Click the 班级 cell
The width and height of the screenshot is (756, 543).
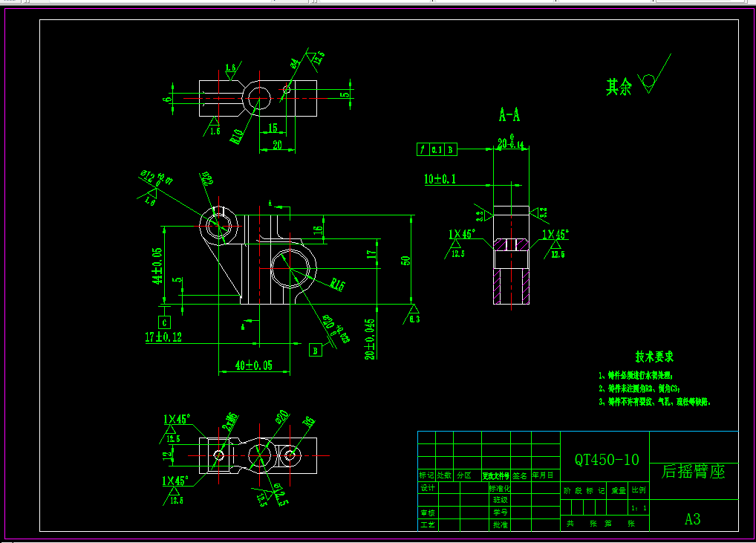(501, 500)
